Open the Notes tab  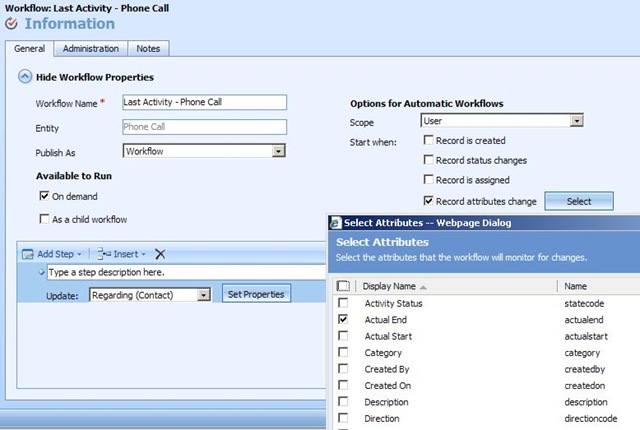pyautogui.click(x=148, y=49)
